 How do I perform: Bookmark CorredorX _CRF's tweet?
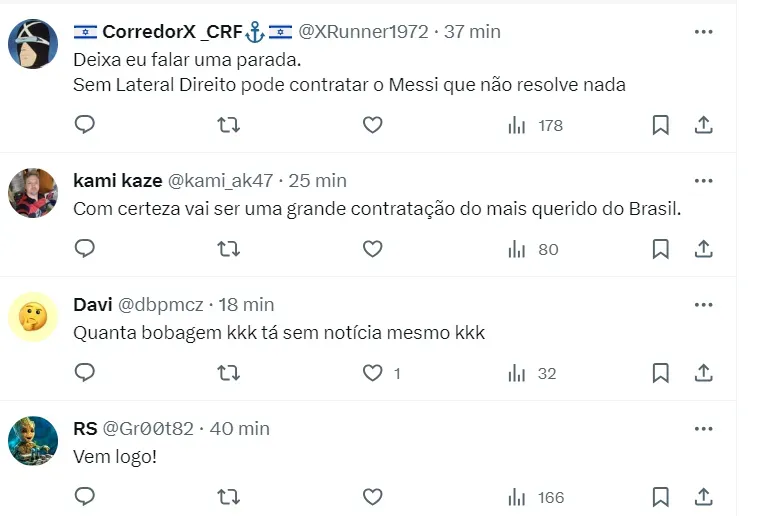(660, 125)
